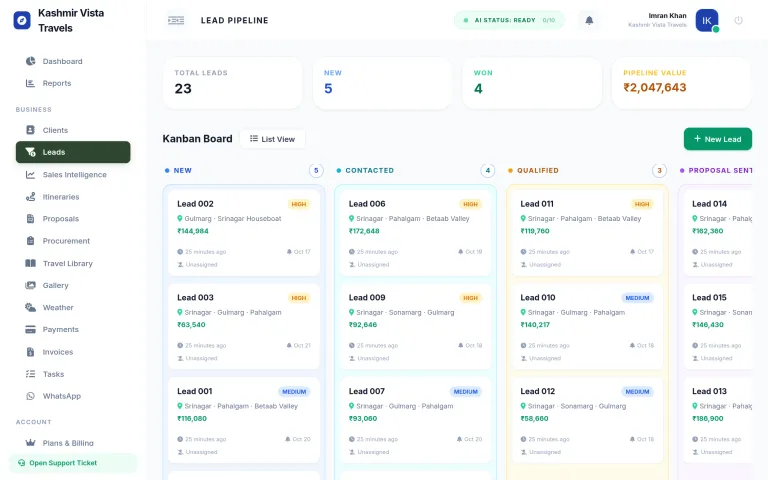Click the HIGH priority tag on Lead 009

470,298
